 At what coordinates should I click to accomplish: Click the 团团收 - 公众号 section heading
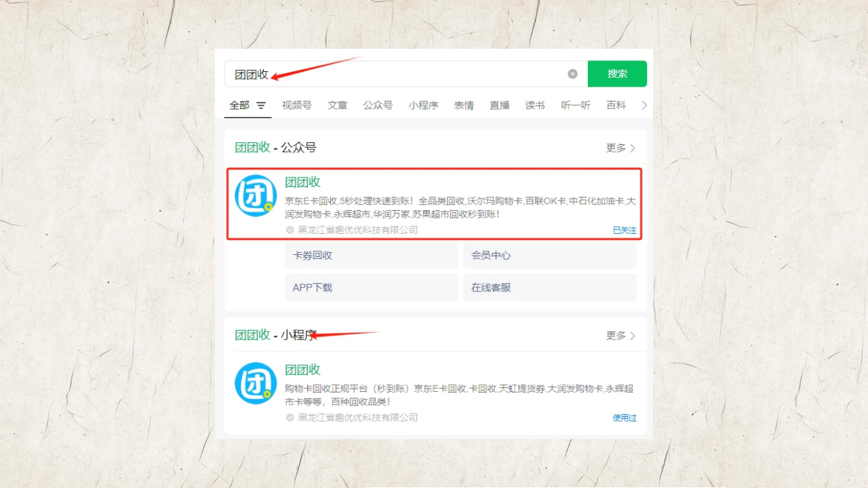(x=275, y=148)
